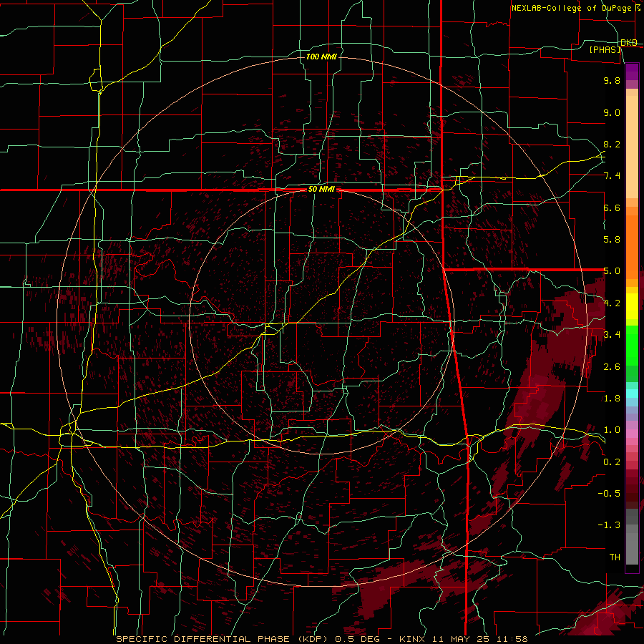Click the 0.5 DEG elevation angle text
This screenshot has height=644, width=644.
pos(356,639)
